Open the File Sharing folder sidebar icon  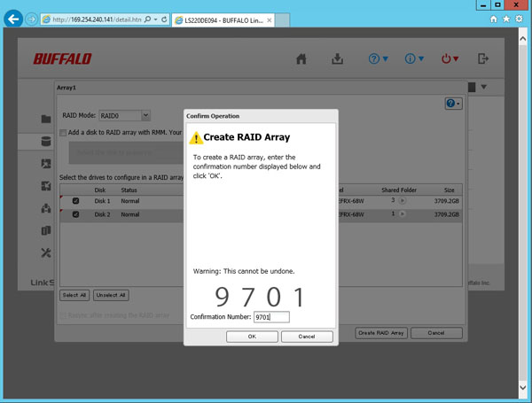click(x=46, y=119)
